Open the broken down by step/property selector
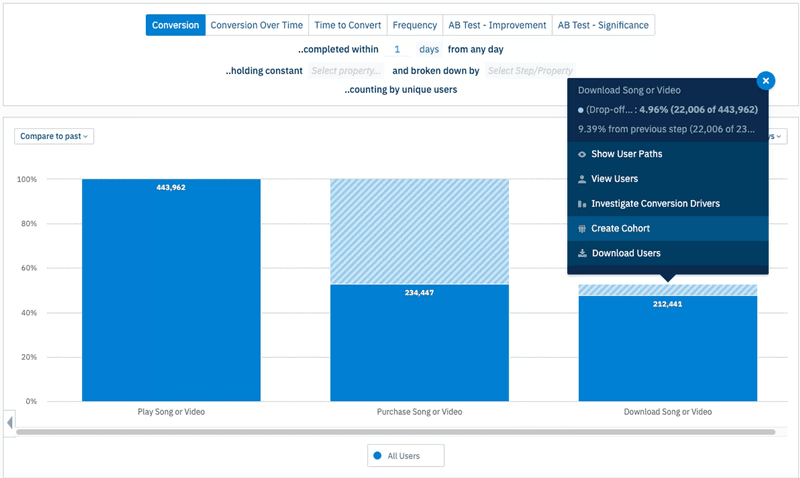 pos(530,71)
